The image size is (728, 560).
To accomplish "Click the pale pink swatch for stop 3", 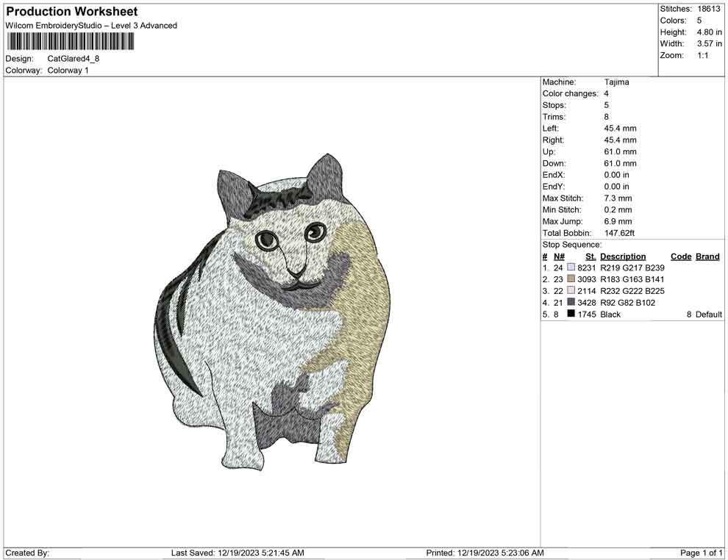I will click(x=571, y=291).
